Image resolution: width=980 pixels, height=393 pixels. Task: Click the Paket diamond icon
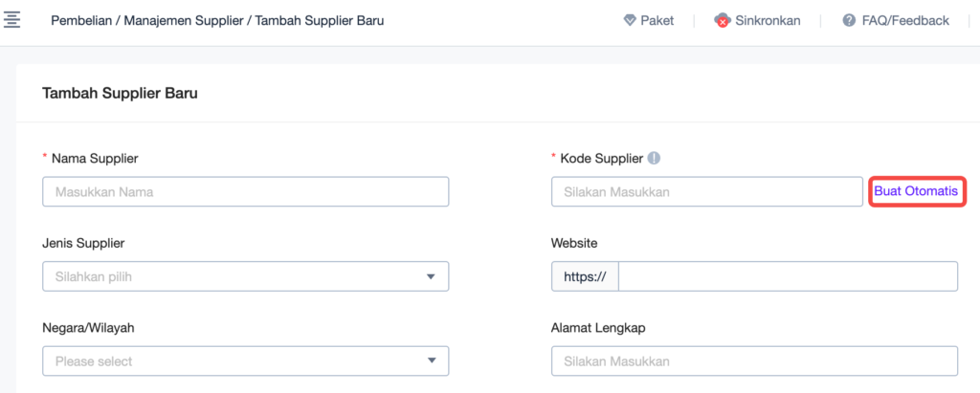630,21
